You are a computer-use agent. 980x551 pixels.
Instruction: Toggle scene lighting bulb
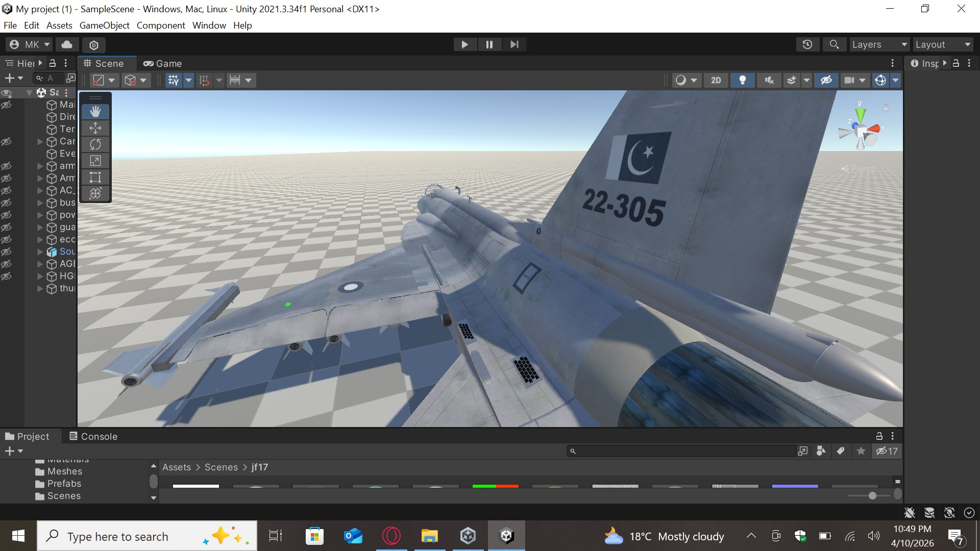click(x=743, y=80)
